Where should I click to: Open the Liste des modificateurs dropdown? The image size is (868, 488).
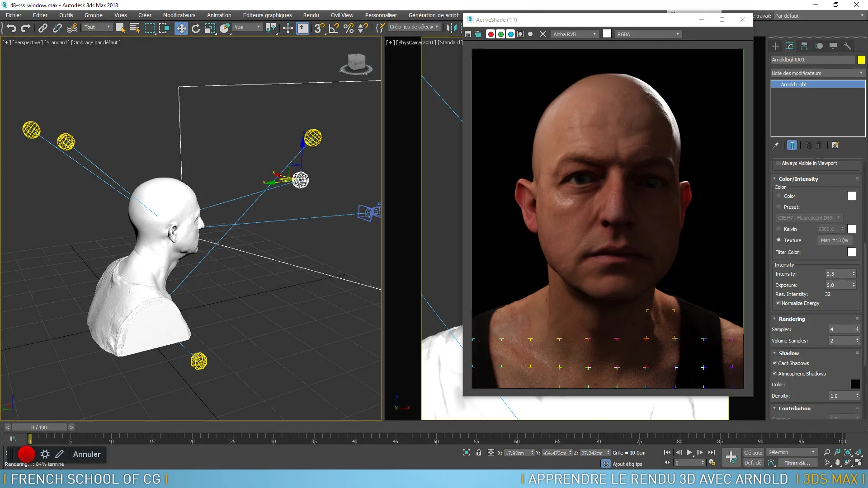pyautogui.click(x=860, y=73)
